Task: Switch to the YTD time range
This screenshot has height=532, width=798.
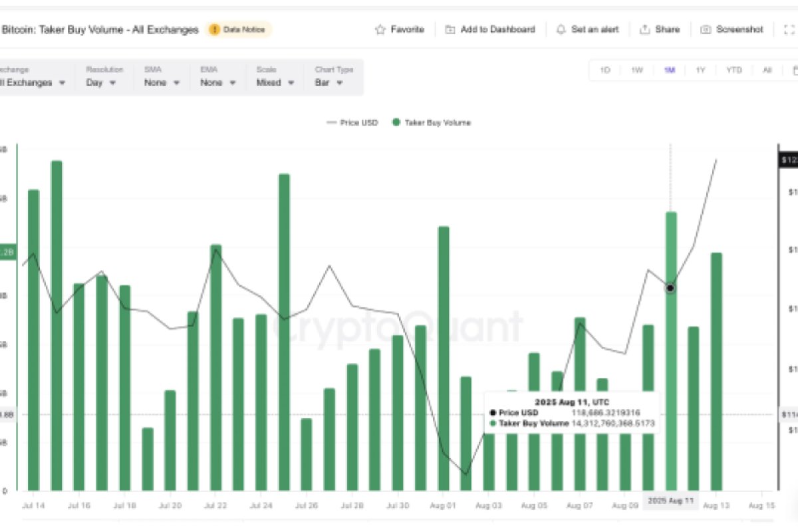Action: click(x=733, y=70)
